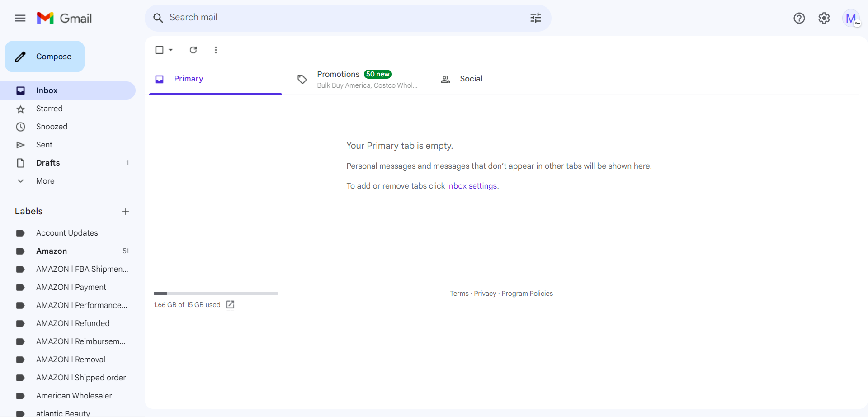Click the Drafts page icon
The image size is (868, 417).
20,163
